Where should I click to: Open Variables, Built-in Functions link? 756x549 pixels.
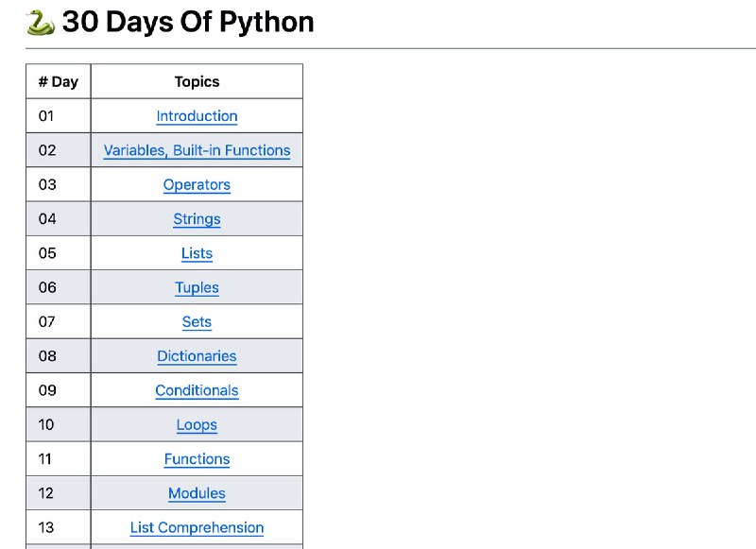point(197,150)
